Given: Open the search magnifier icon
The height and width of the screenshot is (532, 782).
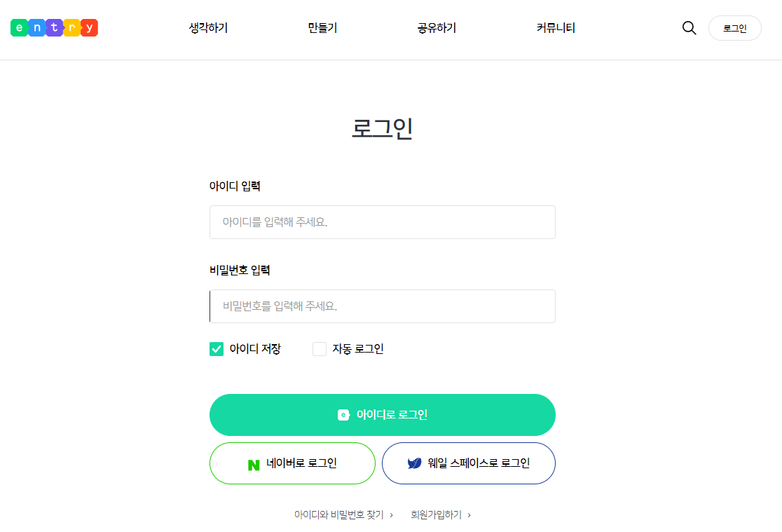Looking at the screenshot, I should pyautogui.click(x=689, y=28).
